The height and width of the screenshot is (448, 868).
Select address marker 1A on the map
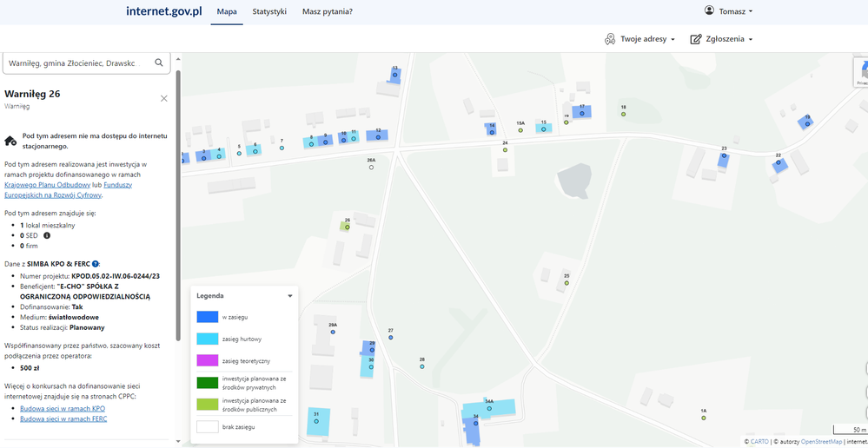704,418
